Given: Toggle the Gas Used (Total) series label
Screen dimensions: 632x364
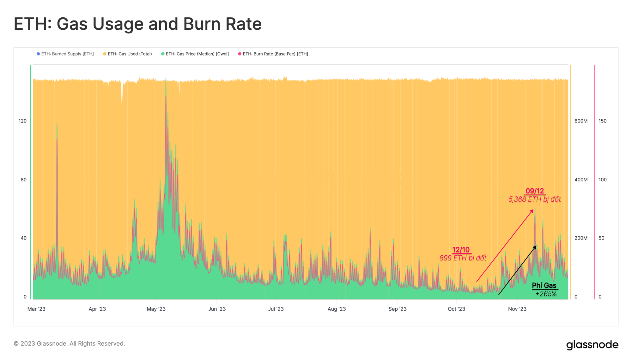Looking at the screenshot, I should tap(130, 54).
